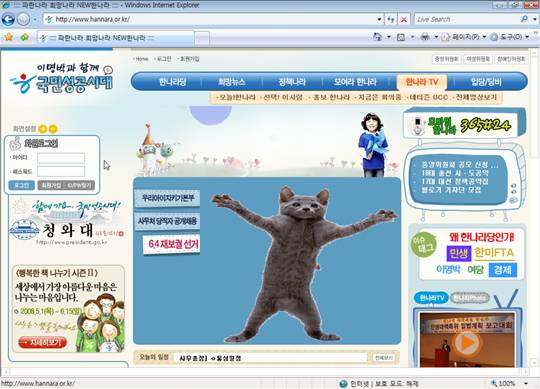The width and height of the screenshot is (540, 389).
Task: Play the video with orange play button
Action: 467,343
